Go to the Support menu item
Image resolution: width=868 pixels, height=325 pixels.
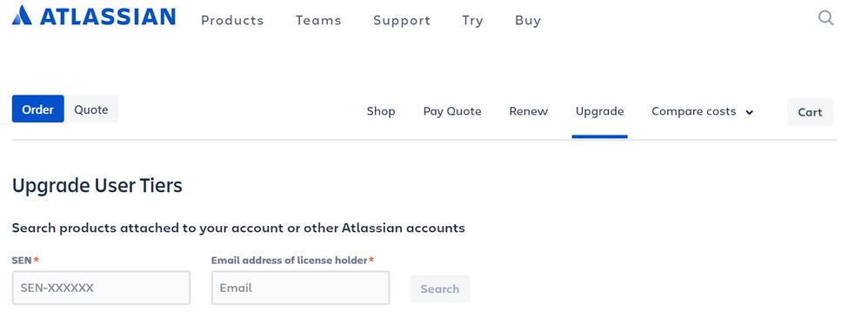402,21
